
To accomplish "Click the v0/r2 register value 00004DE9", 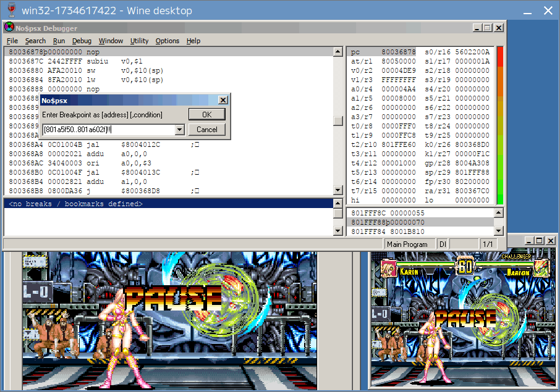I will point(399,70).
